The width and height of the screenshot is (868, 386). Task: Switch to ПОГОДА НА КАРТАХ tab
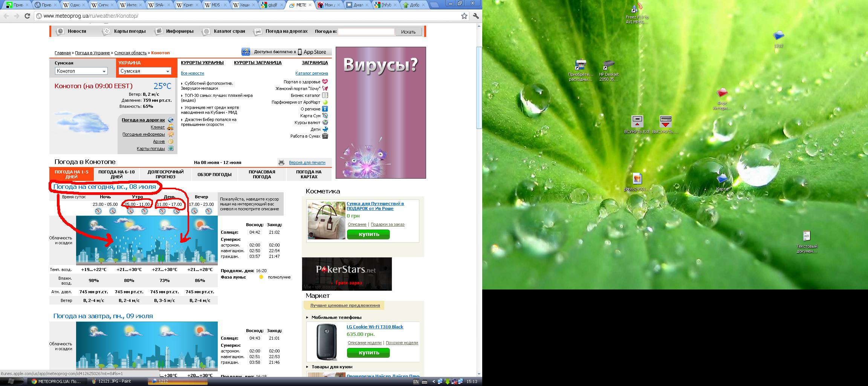coord(309,174)
